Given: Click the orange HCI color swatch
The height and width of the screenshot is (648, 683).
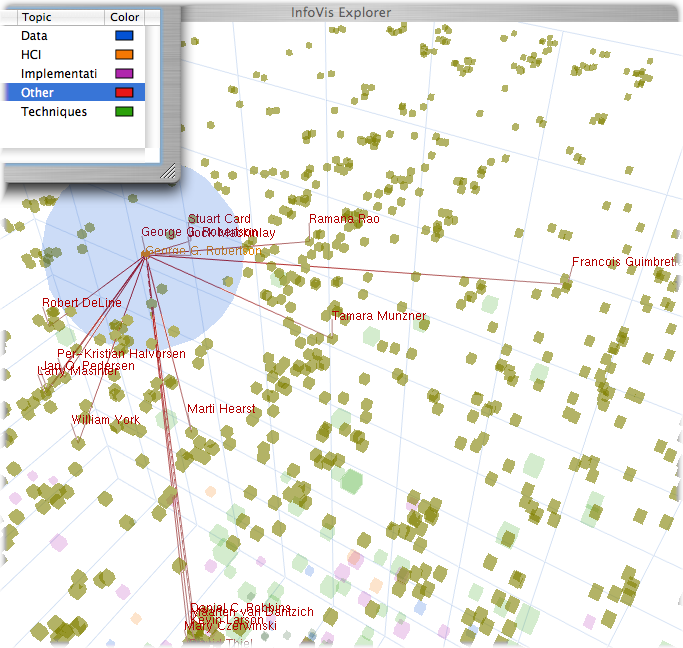Looking at the screenshot, I should [125, 55].
